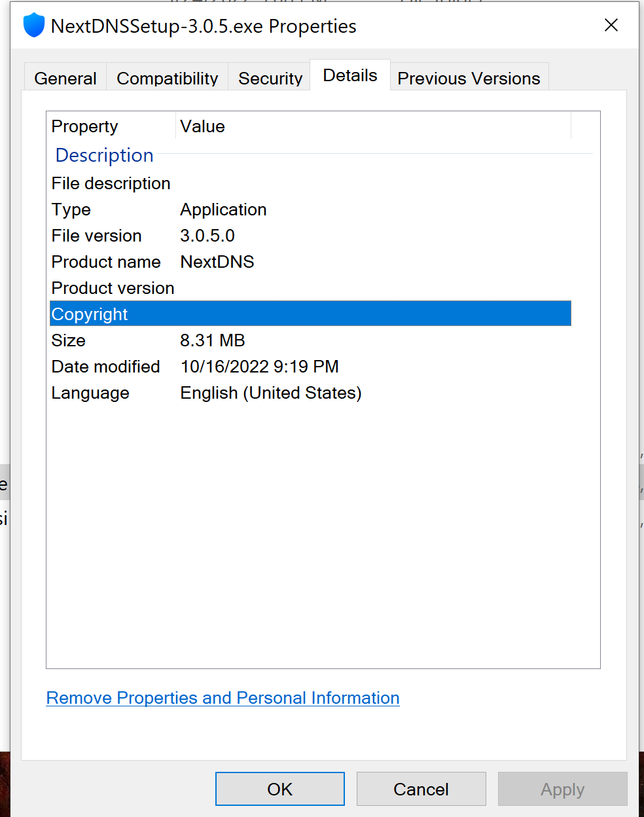
Task: Select the Description group heading
Action: coord(104,155)
